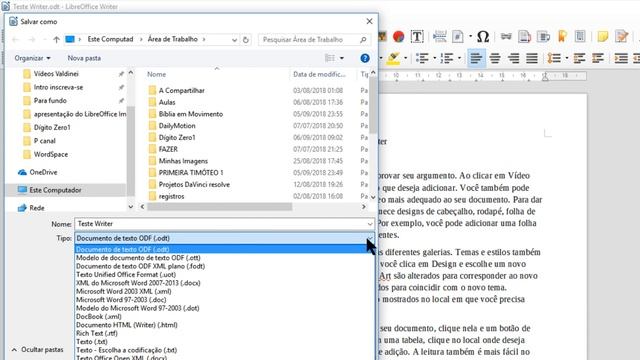Insert endnote in Writer toolbar

click(543, 37)
